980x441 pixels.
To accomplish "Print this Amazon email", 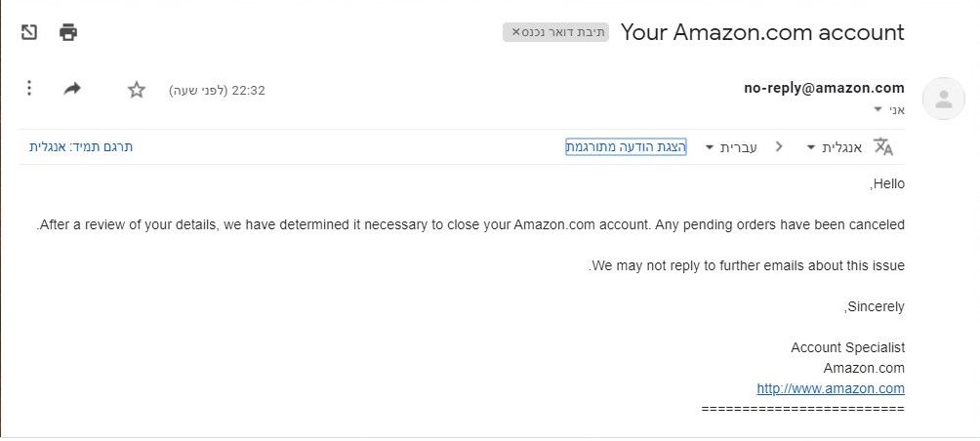I will tap(67, 32).
